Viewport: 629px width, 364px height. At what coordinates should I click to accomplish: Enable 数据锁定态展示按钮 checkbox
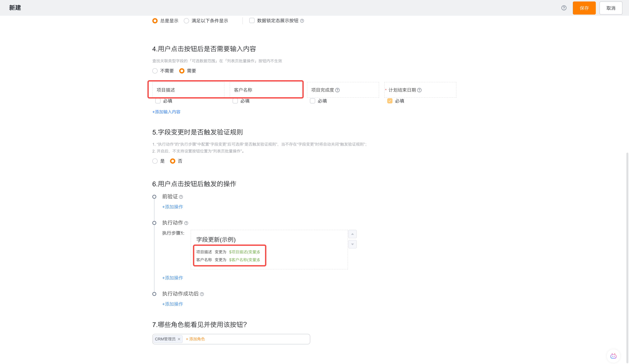[x=252, y=21]
